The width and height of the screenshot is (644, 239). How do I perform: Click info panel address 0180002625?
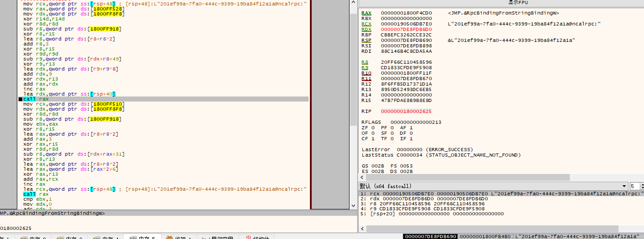pyautogui.click(x=15, y=228)
